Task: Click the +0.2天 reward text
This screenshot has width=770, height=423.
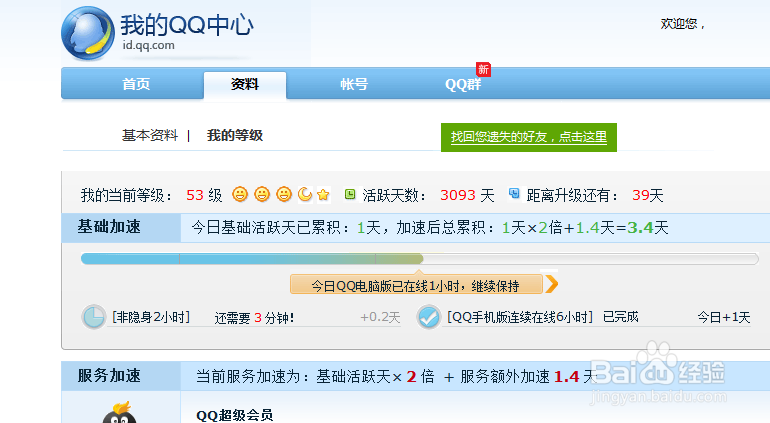Action: pyautogui.click(x=381, y=317)
